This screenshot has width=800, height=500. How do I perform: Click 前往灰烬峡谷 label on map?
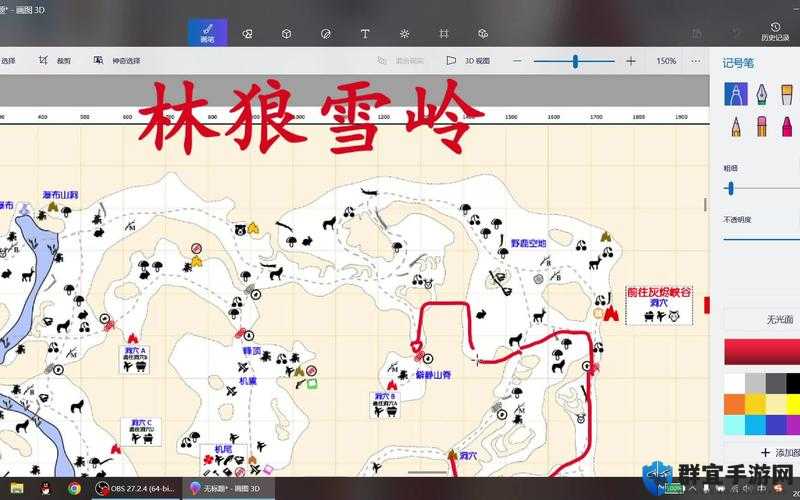point(659,292)
